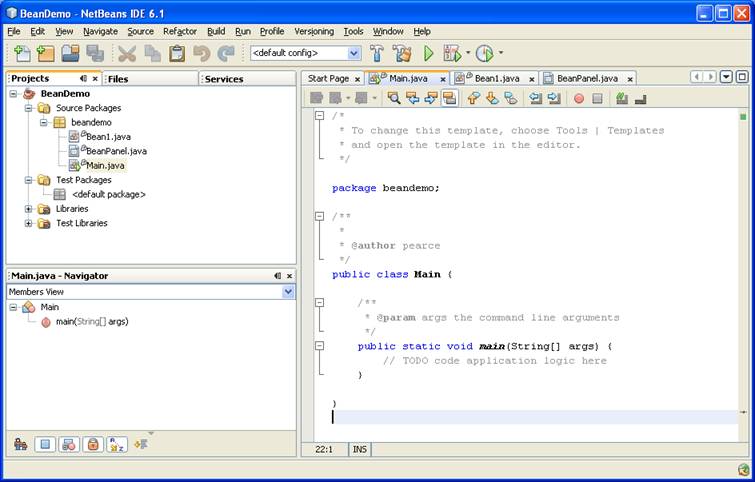This screenshot has width=755, height=482.
Task: Click the Redo arrow icon
Action: point(226,53)
